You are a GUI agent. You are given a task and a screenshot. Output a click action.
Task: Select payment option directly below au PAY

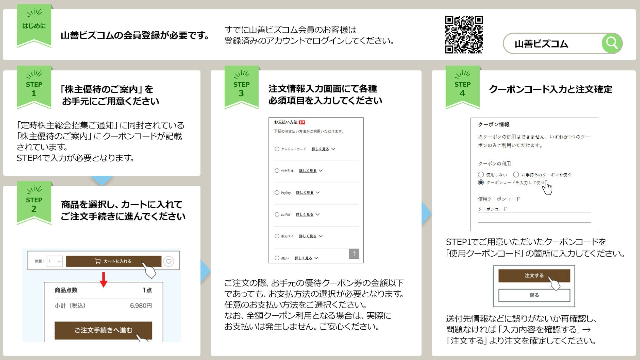coord(277,236)
